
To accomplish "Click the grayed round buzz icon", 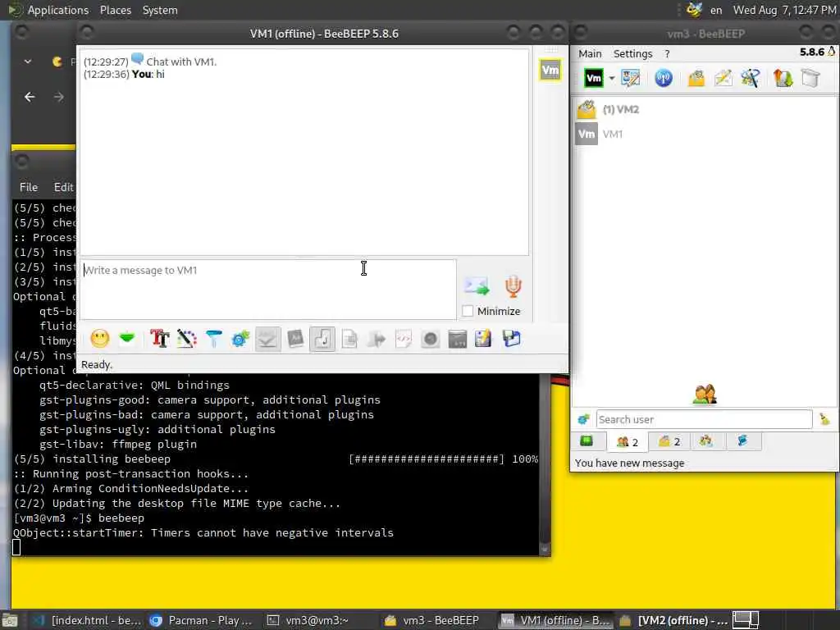I will point(430,339).
